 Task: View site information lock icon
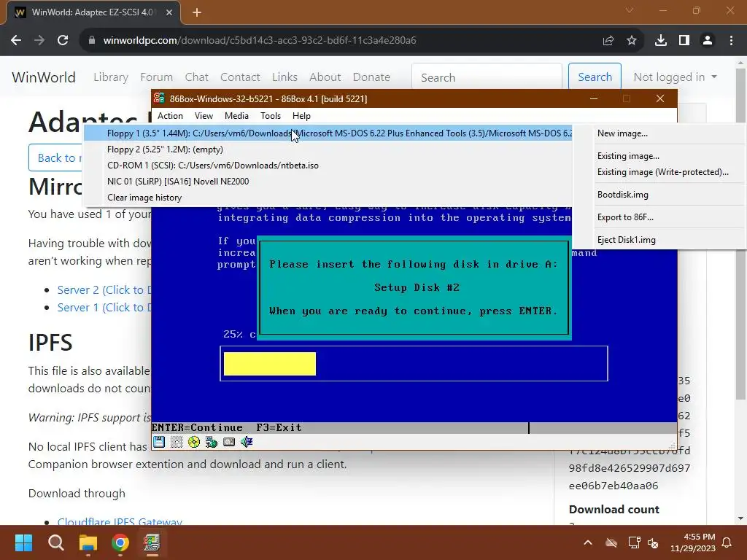tap(92, 41)
